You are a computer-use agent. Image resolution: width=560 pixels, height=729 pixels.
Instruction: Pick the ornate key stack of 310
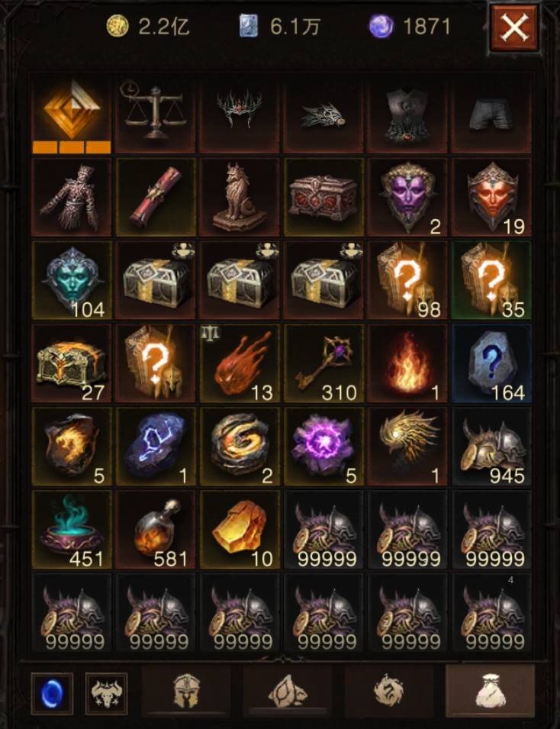[323, 363]
